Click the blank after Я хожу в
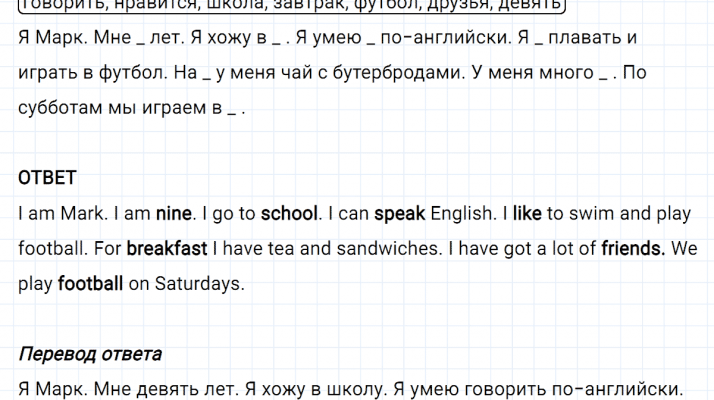The height and width of the screenshot is (400, 714). [x=276, y=42]
